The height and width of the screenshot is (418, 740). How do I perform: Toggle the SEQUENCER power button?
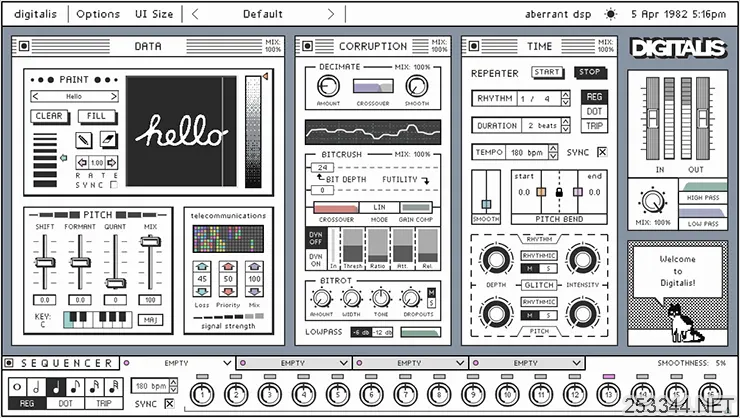(x=8, y=363)
